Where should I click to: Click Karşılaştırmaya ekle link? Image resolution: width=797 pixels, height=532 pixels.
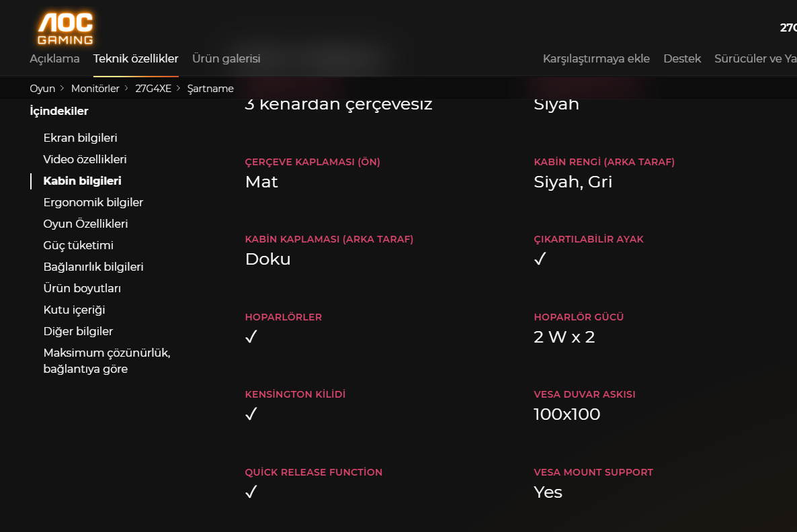596,58
